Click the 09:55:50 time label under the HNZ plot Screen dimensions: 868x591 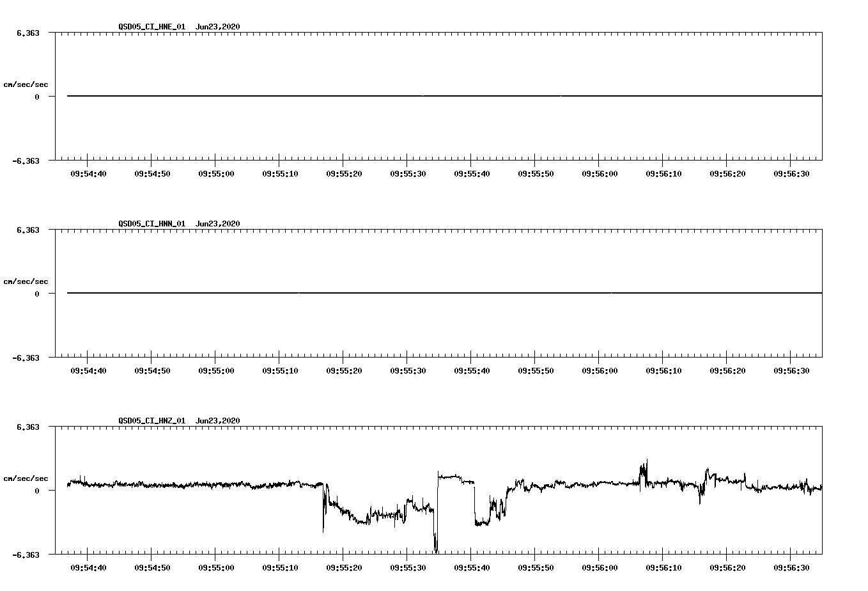(x=536, y=568)
